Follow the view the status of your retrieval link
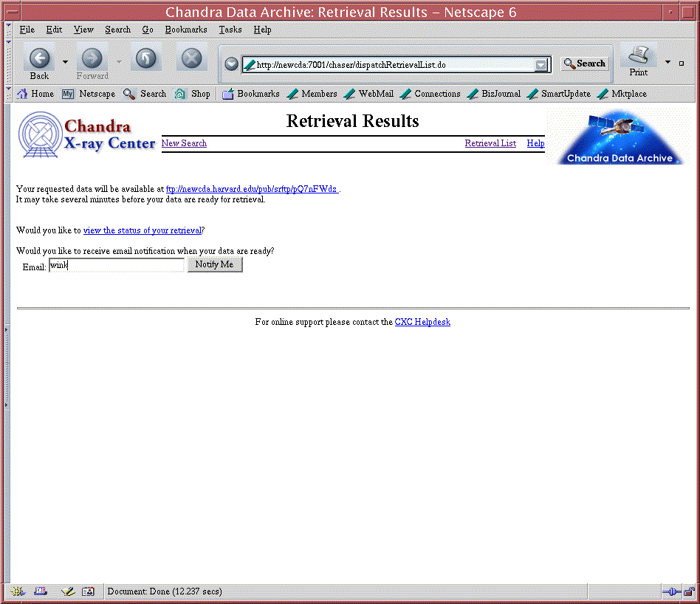Viewport: 700px width, 604px height. point(142,230)
